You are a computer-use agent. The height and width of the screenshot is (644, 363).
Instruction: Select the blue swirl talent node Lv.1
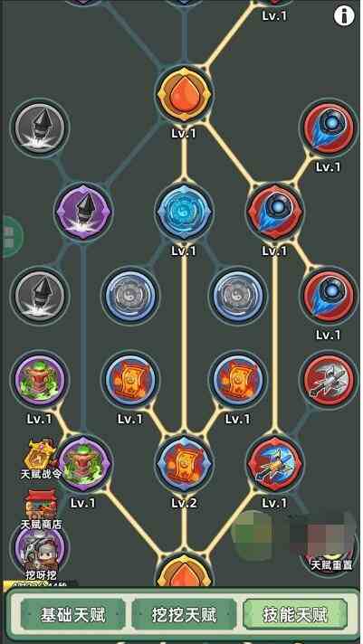[184, 213]
